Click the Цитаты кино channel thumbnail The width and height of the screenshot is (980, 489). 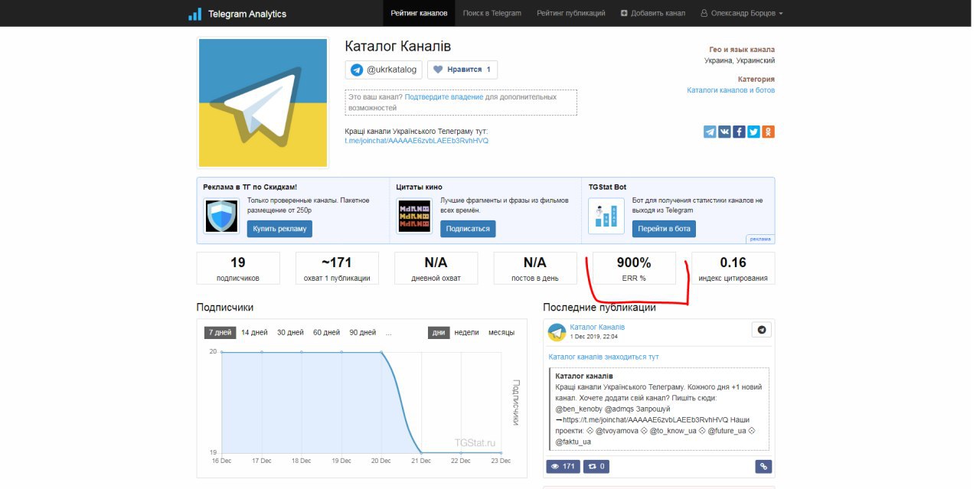pos(414,216)
